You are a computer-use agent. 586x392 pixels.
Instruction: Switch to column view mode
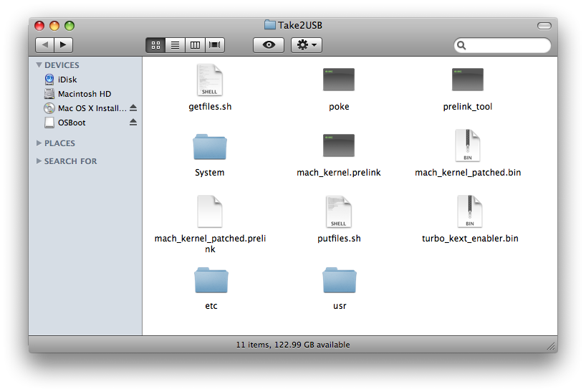[195, 45]
